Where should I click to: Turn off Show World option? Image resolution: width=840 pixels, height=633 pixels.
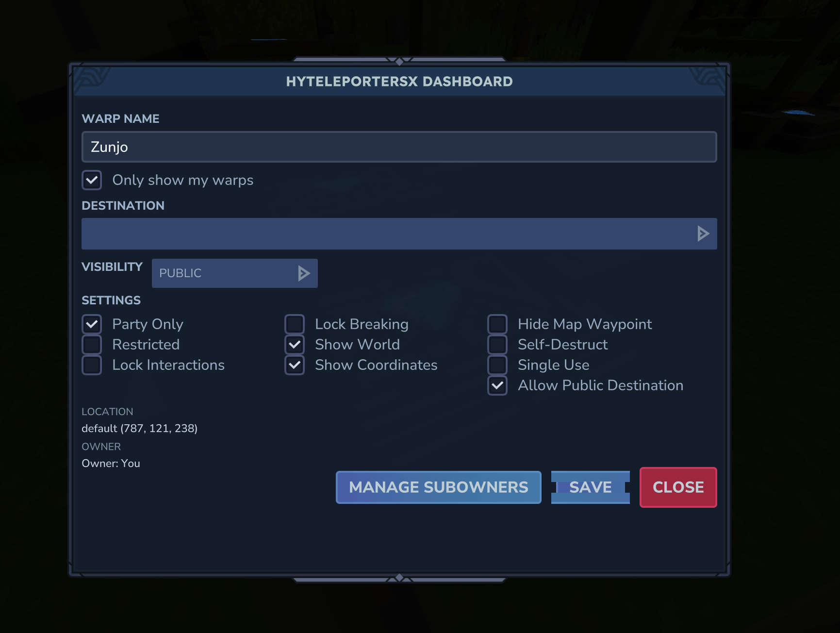pyautogui.click(x=295, y=345)
